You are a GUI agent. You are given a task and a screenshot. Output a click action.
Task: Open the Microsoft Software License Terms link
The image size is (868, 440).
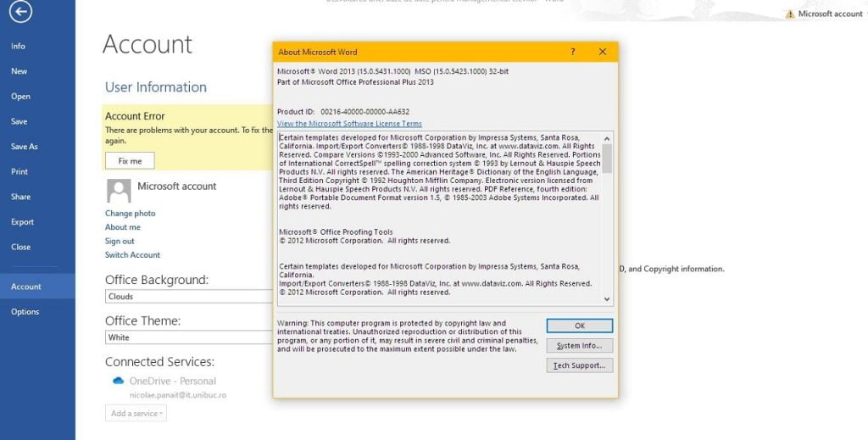click(349, 124)
